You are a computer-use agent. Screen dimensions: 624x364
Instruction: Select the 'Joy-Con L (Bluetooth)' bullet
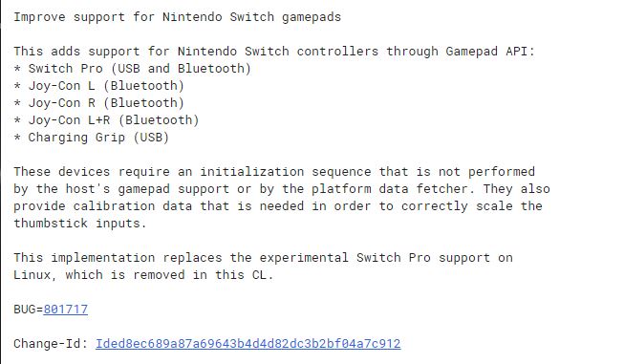point(98,86)
